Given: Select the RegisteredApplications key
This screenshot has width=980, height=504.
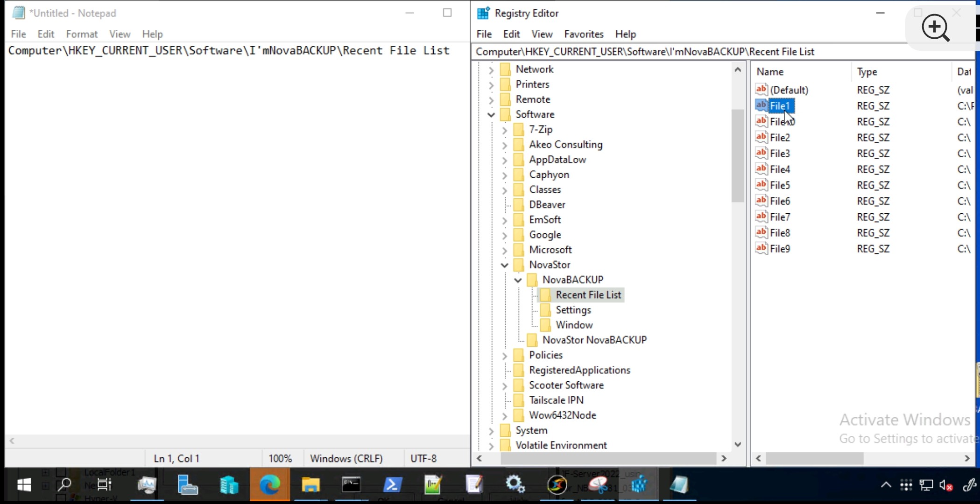Looking at the screenshot, I should coord(579,370).
